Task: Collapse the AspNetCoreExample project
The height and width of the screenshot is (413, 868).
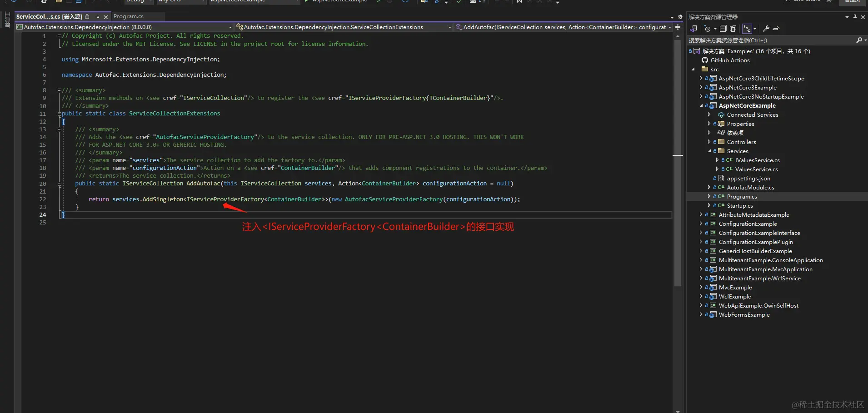Action: 701,106
